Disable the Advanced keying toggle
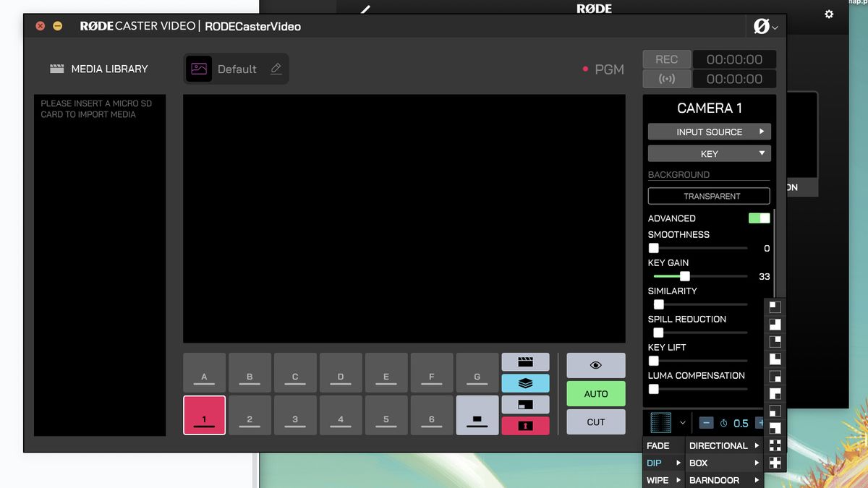The height and width of the screenshot is (488, 868). [x=759, y=218]
